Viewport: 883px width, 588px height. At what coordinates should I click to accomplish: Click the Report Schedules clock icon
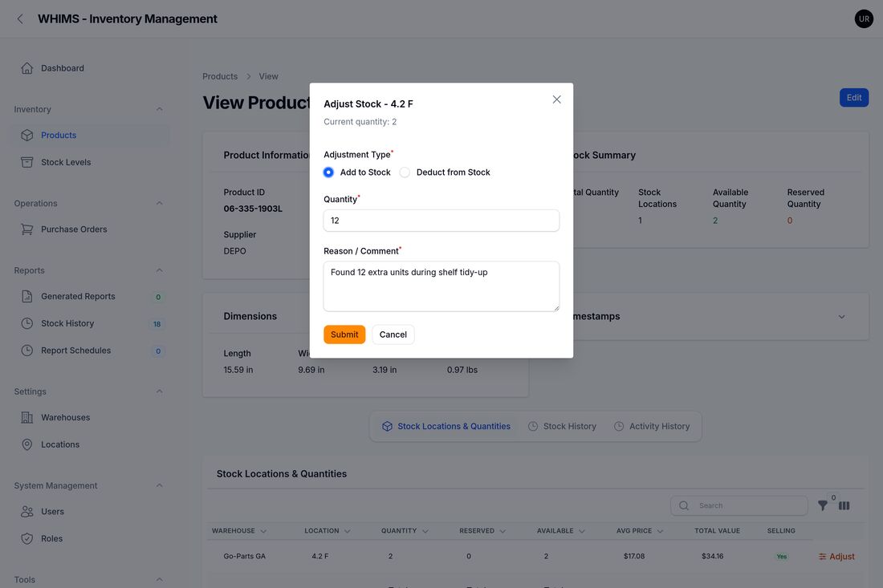pyautogui.click(x=27, y=351)
